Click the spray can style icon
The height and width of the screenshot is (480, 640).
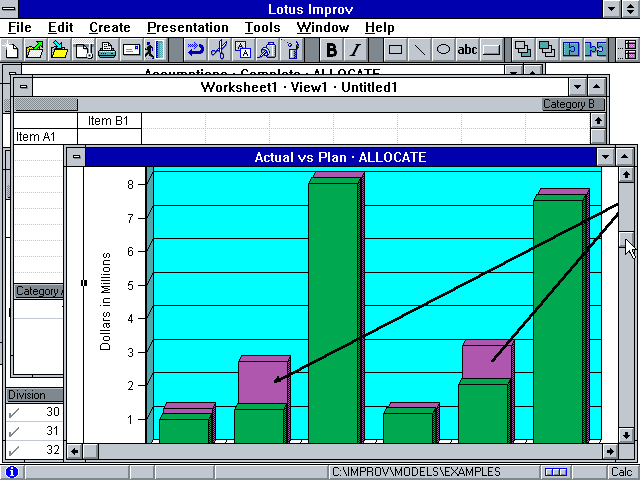point(292,50)
